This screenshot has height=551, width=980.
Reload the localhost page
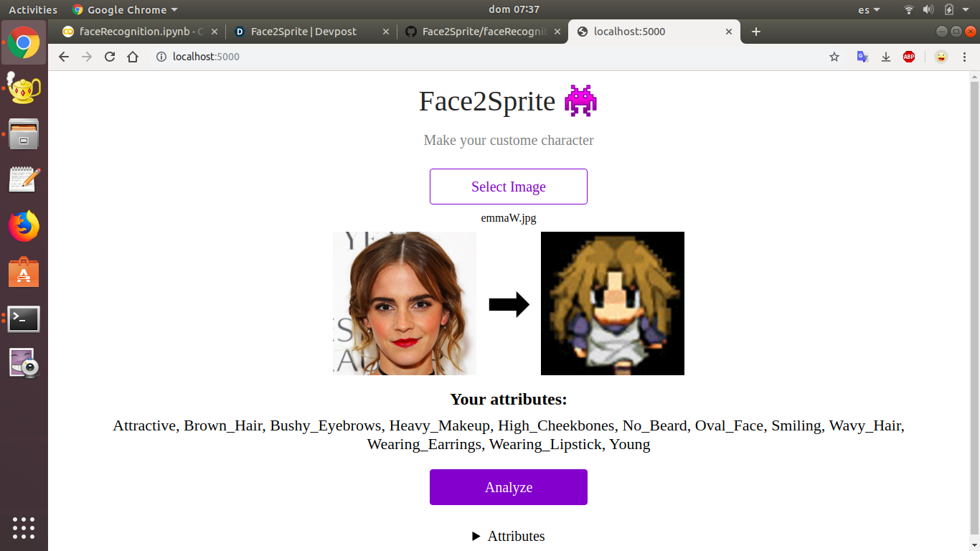tap(110, 57)
